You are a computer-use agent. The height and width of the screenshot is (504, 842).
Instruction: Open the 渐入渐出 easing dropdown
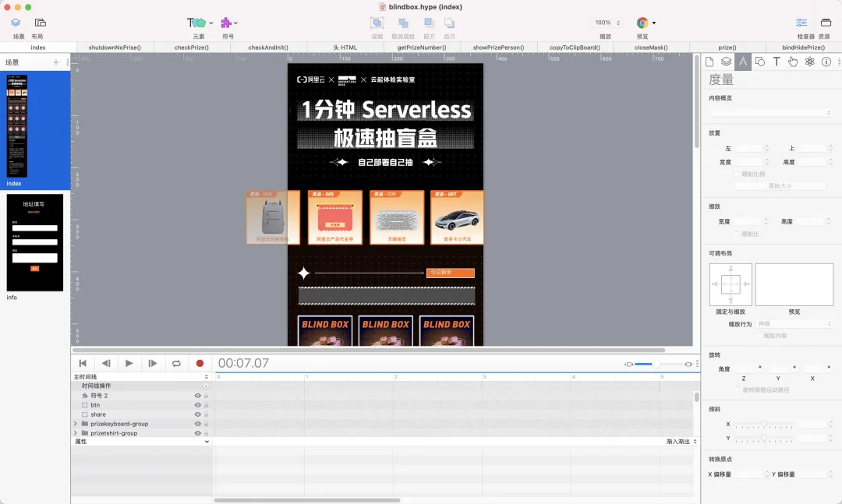click(x=681, y=442)
